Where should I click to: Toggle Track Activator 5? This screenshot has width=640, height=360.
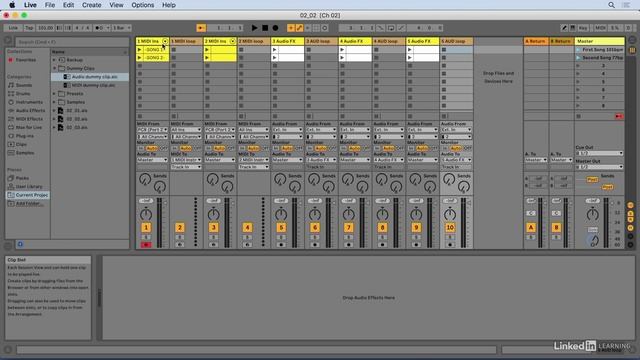click(281, 227)
